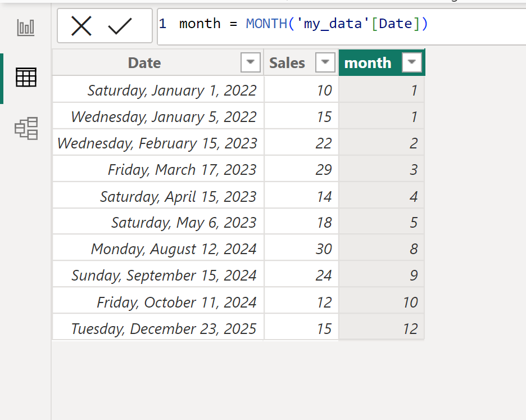The width and height of the screenshot is (526, 420).
Task: Commit the formula with checkmark icon
Action: click(x=120, y=26)
